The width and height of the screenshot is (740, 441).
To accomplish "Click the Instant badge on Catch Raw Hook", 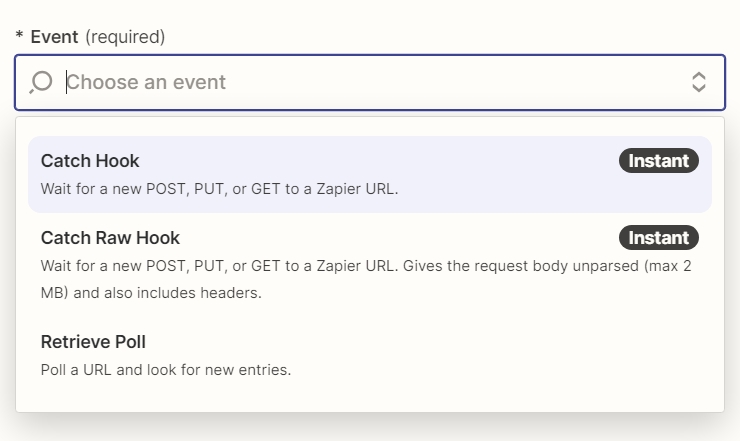I will (658, 237).
